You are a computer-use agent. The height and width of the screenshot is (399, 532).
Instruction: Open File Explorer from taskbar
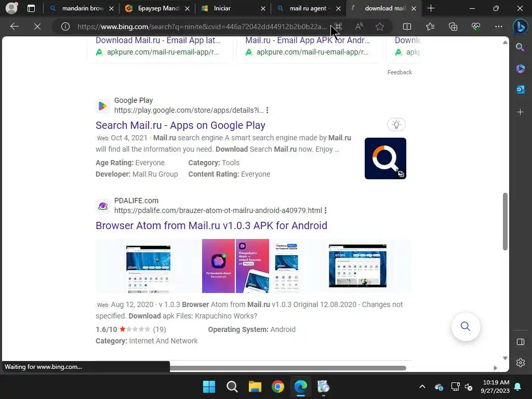255,387
